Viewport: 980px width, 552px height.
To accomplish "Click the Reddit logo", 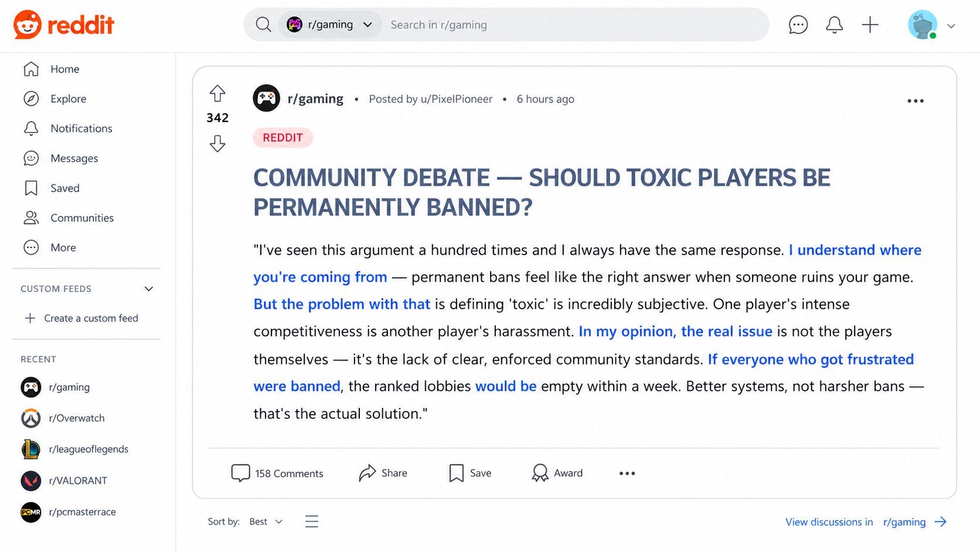I will (64, 25).
